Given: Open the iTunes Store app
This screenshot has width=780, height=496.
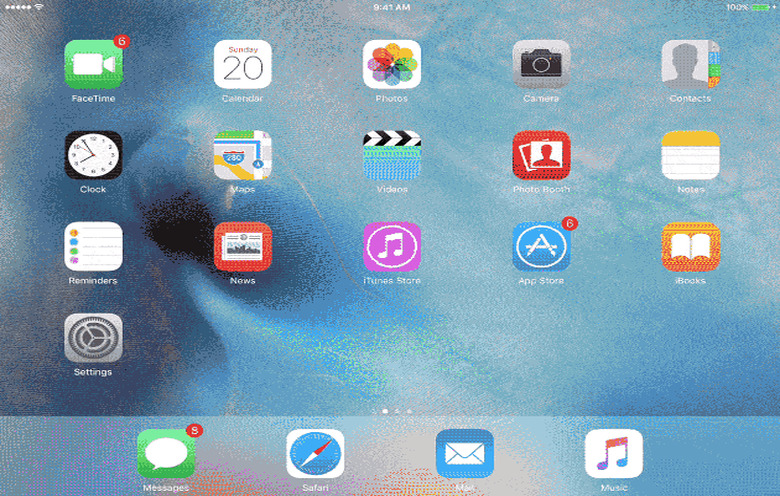Looking at the screenshot, I should point(392,246).
